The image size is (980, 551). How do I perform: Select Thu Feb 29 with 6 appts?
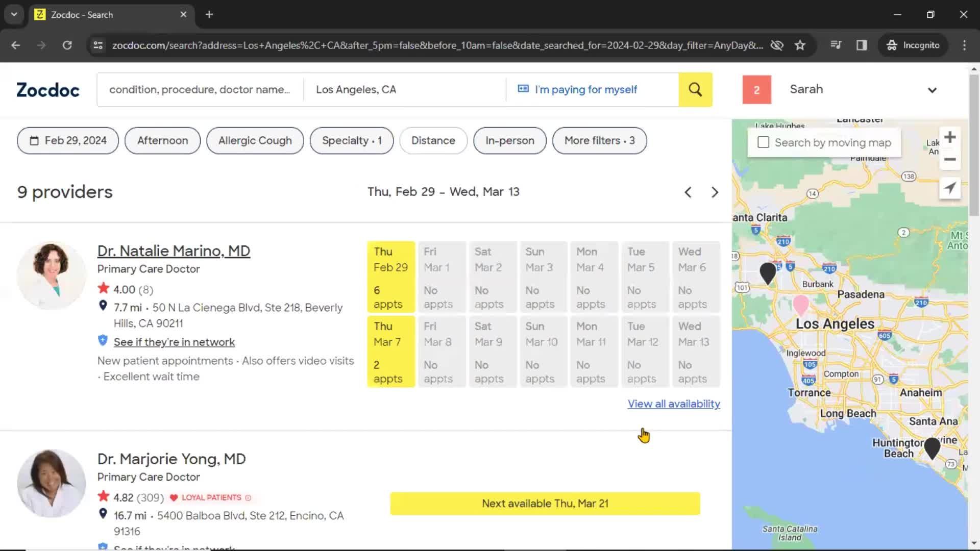[391, 277]
